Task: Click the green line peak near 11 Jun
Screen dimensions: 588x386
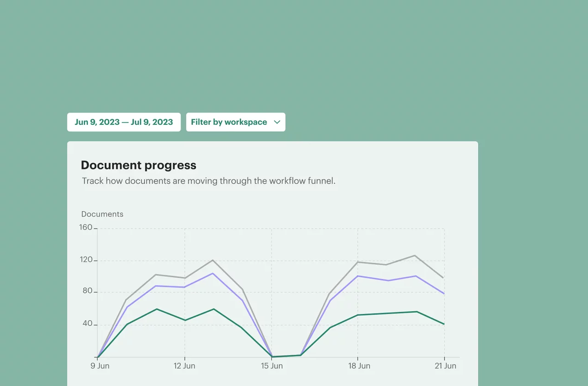Action: (x=157, y=309)
